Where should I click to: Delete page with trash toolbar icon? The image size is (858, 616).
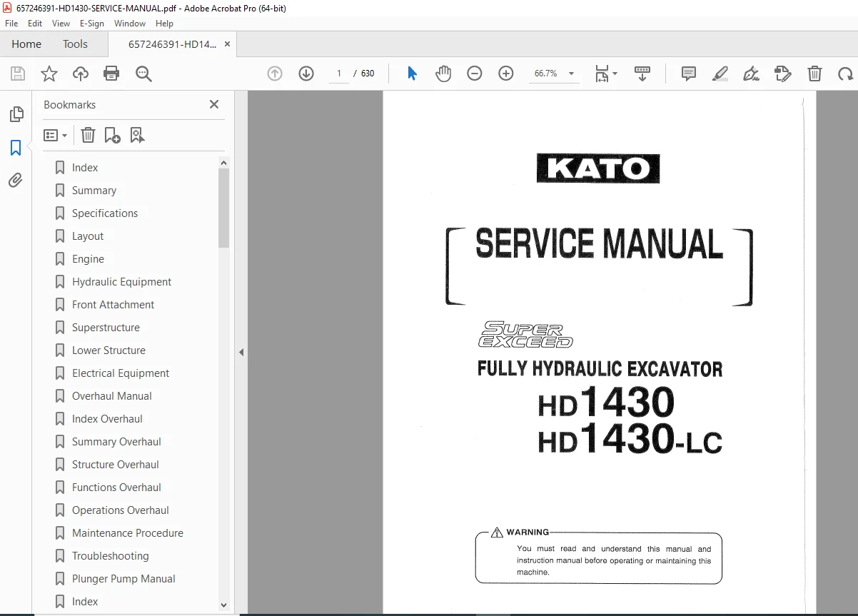(814, 74)
